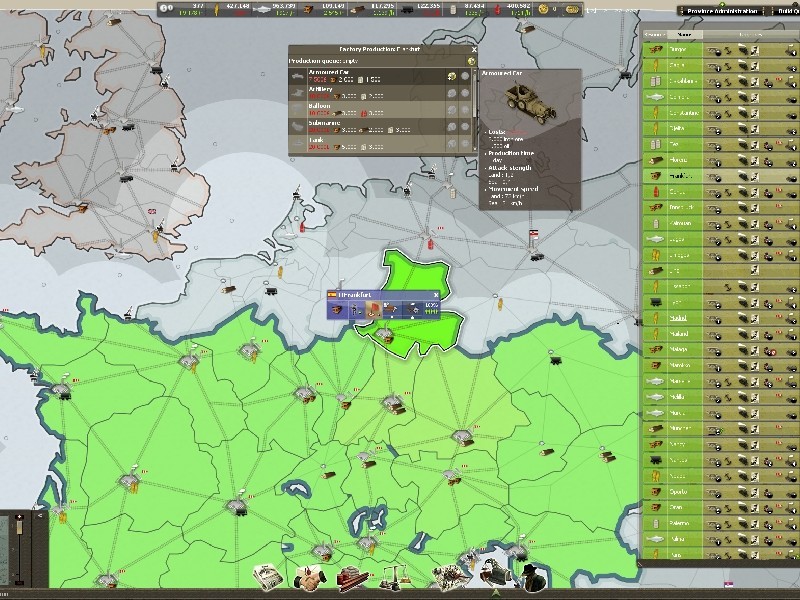
Task: Click the first gold button for Armoured Car
Action: 452,77
